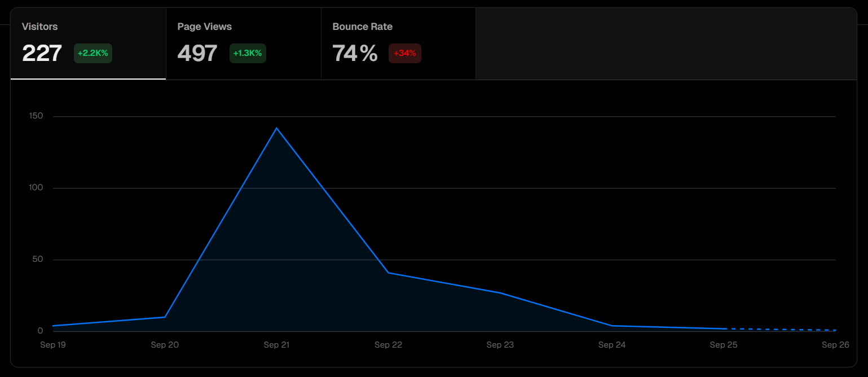Click the Sep 19 axis label
The image size is (868, 377).
52,345
